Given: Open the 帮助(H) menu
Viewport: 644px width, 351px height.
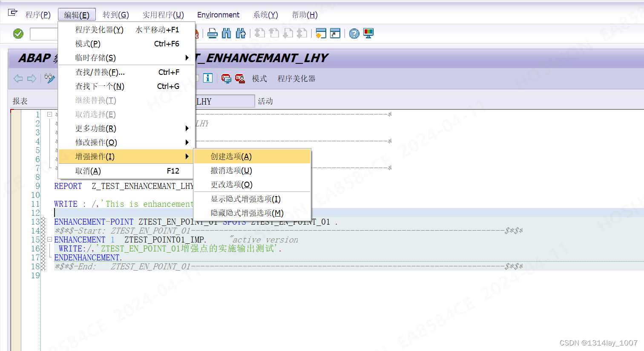Looking at the screenshot, I should click(305, 15).
